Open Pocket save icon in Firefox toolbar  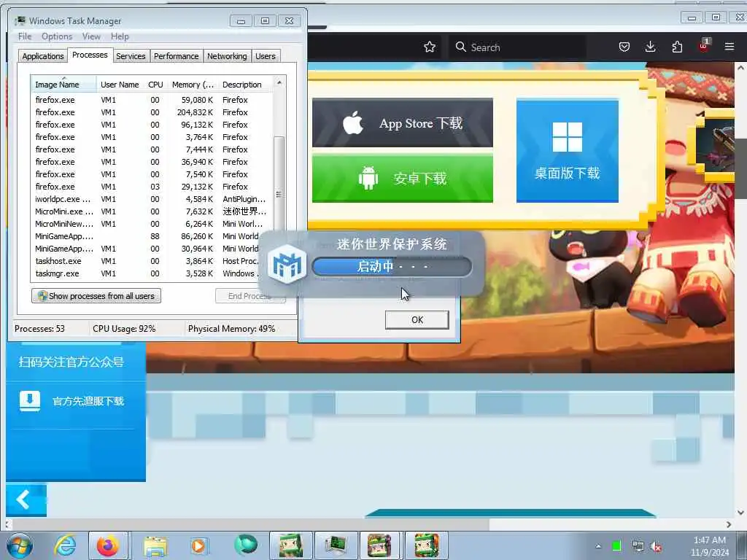click(624, 47)
